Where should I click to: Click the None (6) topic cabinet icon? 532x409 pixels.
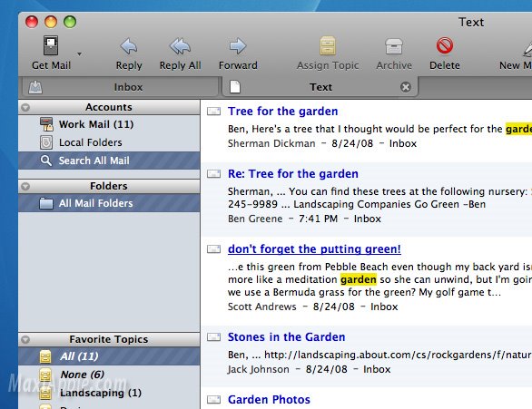[45, 375]
